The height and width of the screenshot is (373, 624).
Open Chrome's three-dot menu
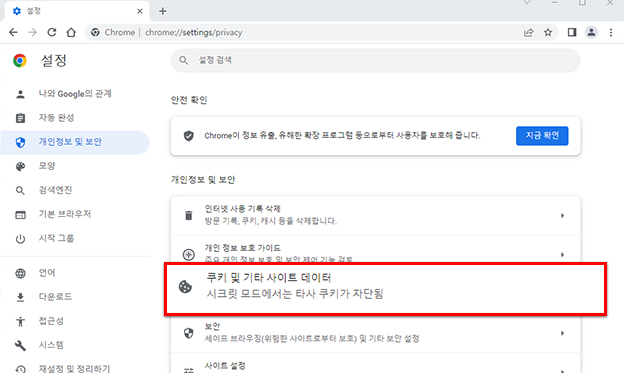pos(611,32)
